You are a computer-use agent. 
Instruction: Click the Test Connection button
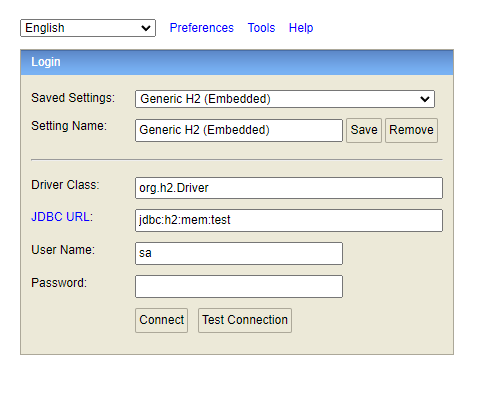(245, 320)
